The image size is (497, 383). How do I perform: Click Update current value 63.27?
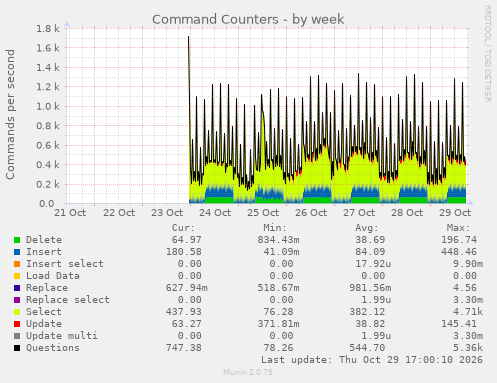pyautogui.click(x=186, y=324)
